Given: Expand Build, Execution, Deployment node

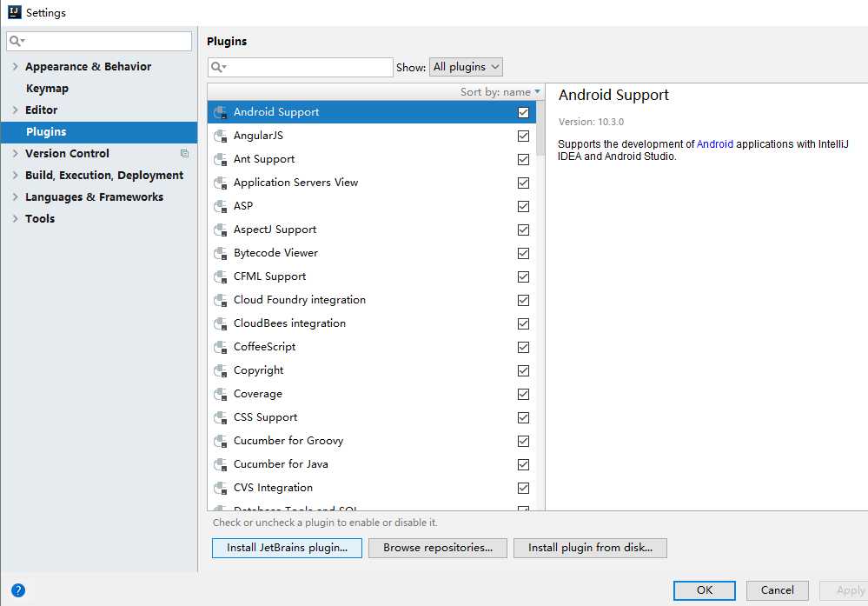Looking at the screenshot, I should [15, 175].
